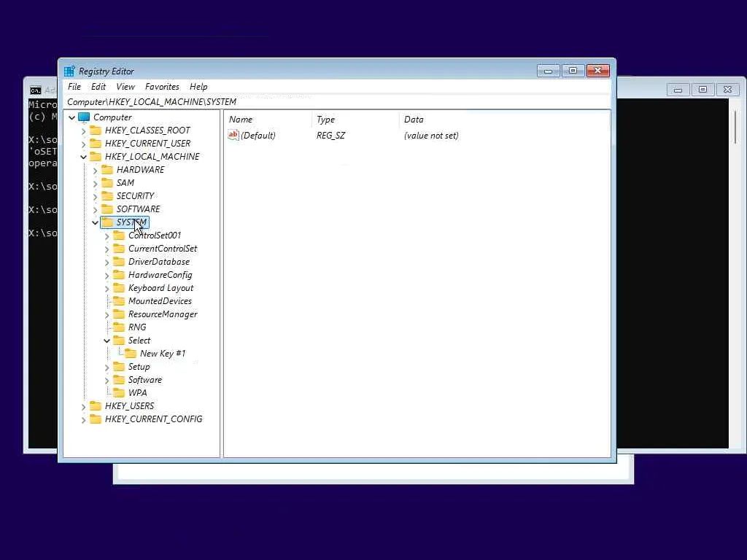Select the SYSTEM key label
The image size is (747, 560).
tap(131, 222)
